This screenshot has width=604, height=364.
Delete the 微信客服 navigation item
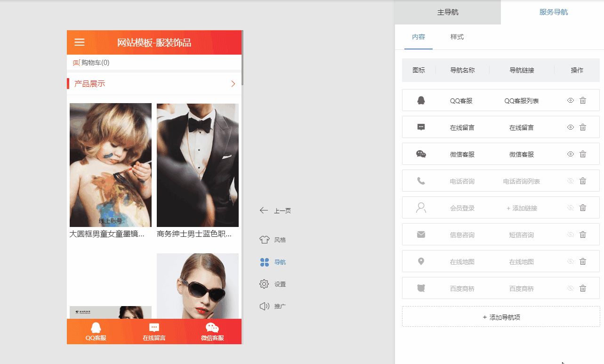click(x=583, y=154)
